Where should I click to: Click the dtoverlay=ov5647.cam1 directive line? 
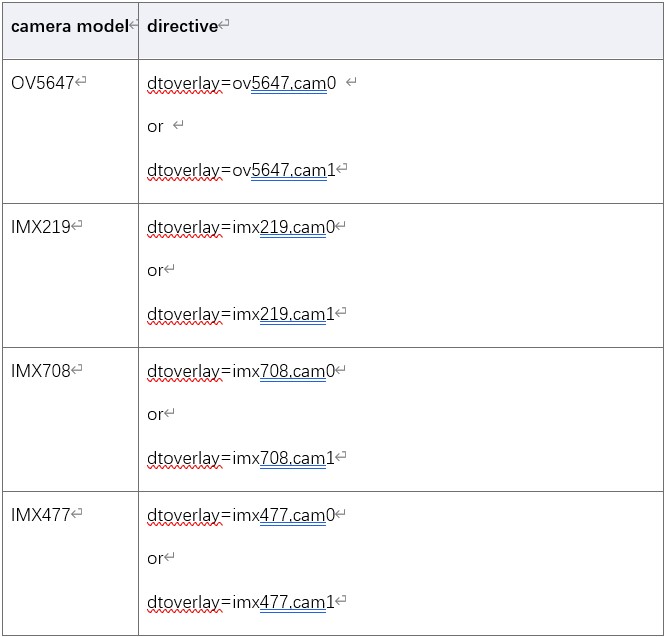pos(241,170)
